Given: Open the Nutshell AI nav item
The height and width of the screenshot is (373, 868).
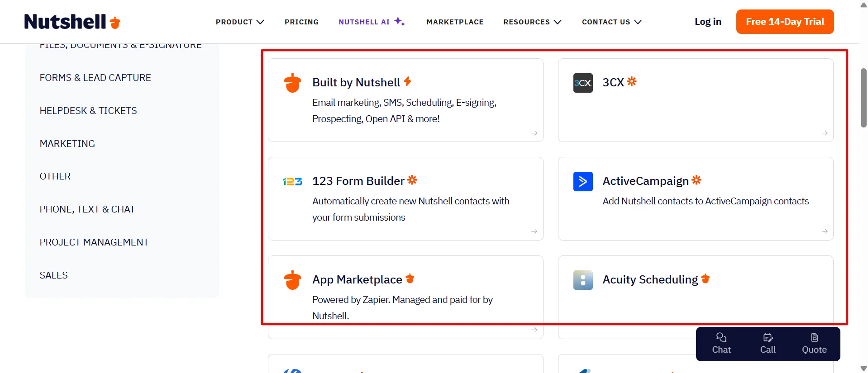Looking at the screenshot, I should [372, 22].
